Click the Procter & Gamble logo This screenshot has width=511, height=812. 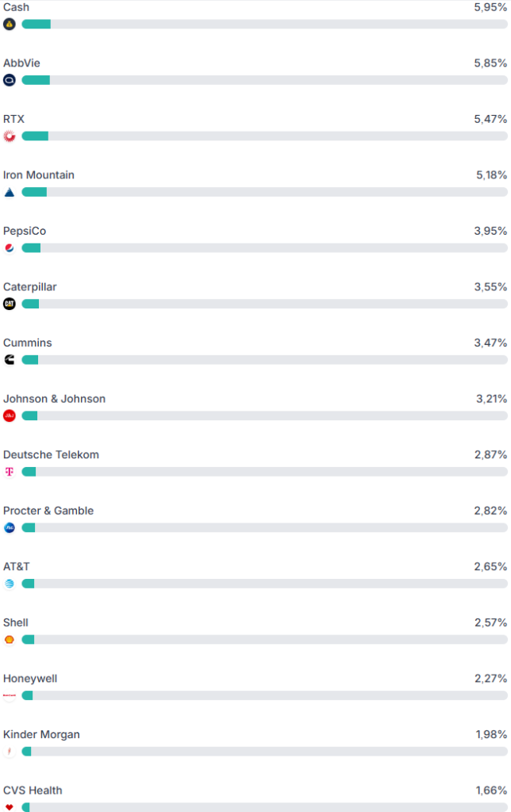[10, 527]
